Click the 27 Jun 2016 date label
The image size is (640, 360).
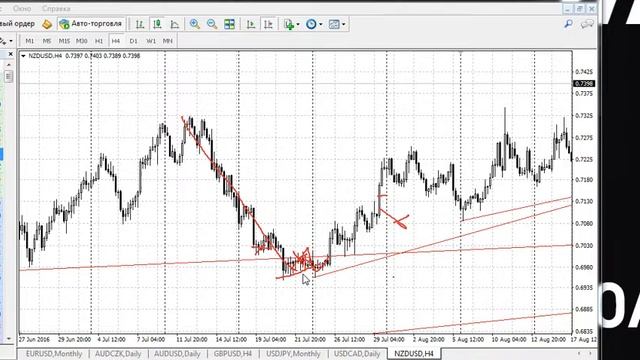click(x=34, y=339)
